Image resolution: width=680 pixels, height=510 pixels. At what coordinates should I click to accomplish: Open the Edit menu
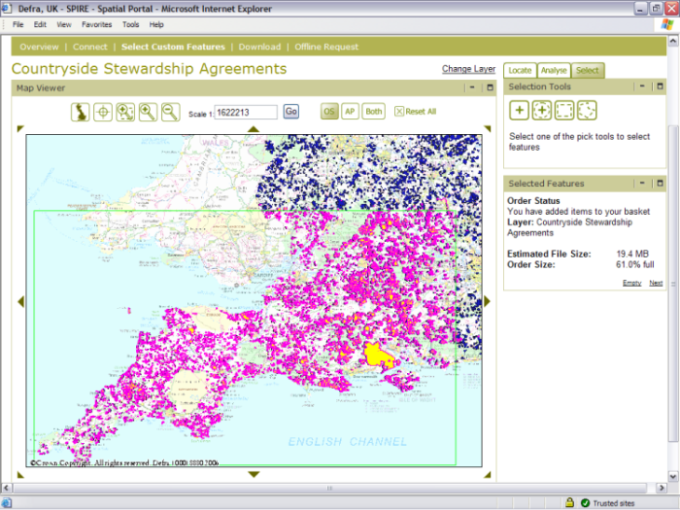click(40, 24)
